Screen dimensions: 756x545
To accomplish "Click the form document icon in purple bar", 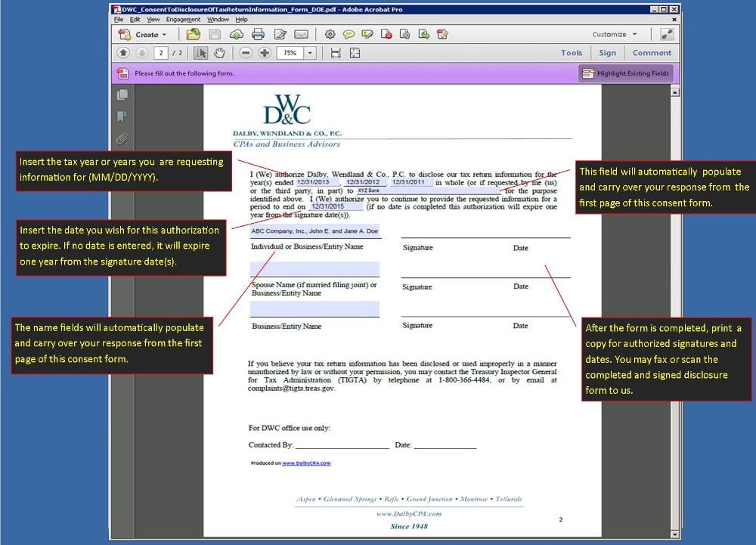I will pos(123,73).
